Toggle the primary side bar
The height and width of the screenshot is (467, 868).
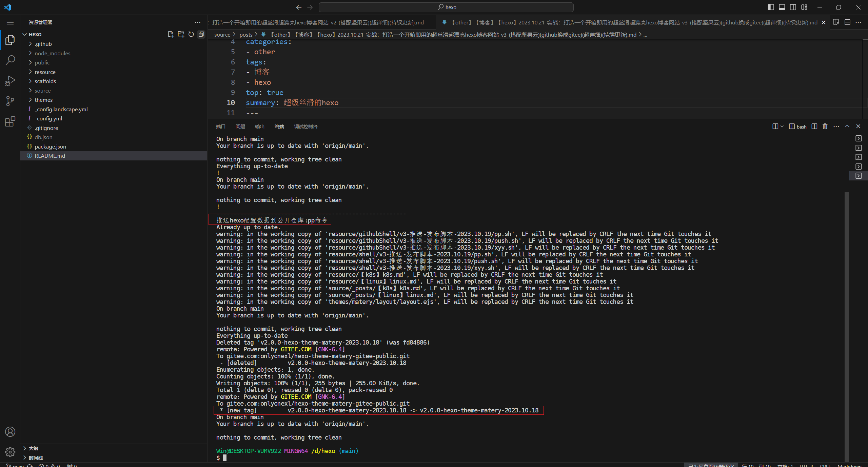(x=771, y=7)
